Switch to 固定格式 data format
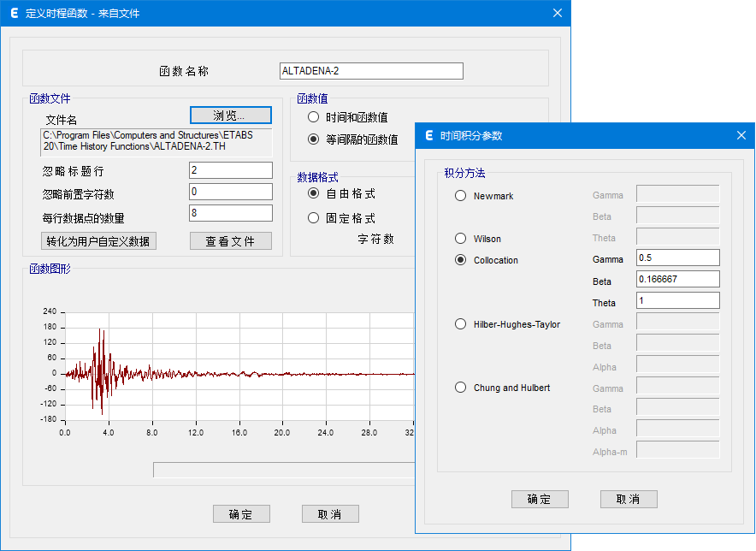The image size is (756, 551). point(313,218)
